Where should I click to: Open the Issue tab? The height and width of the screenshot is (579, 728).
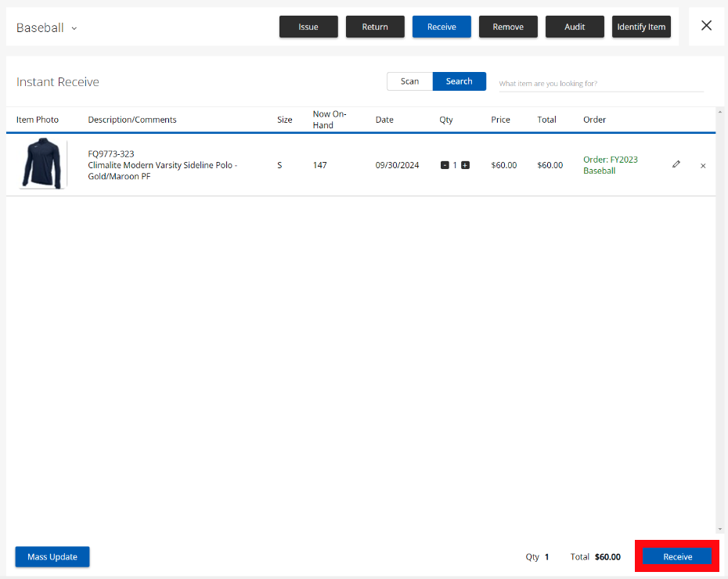(x=308, y=27)
